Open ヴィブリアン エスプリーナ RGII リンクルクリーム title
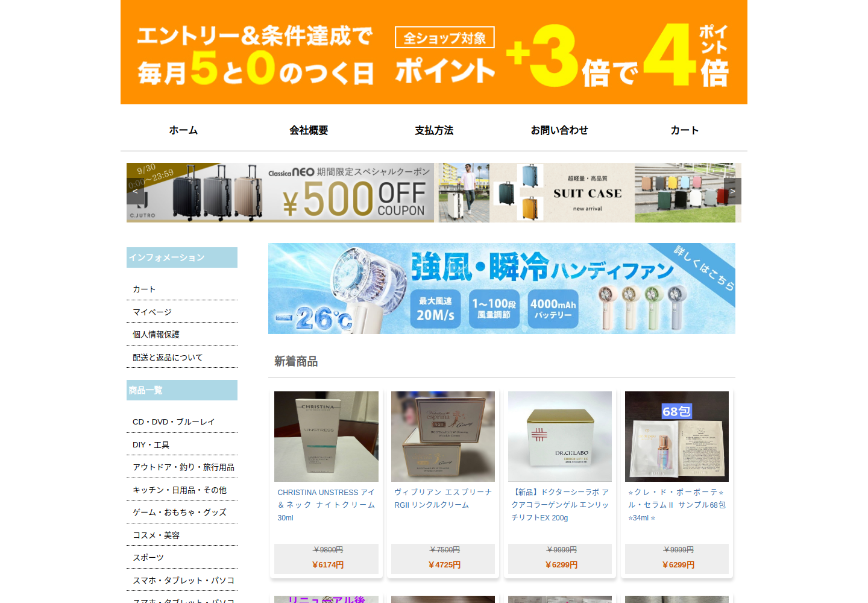868x603 pixels. tap(443, 499)
